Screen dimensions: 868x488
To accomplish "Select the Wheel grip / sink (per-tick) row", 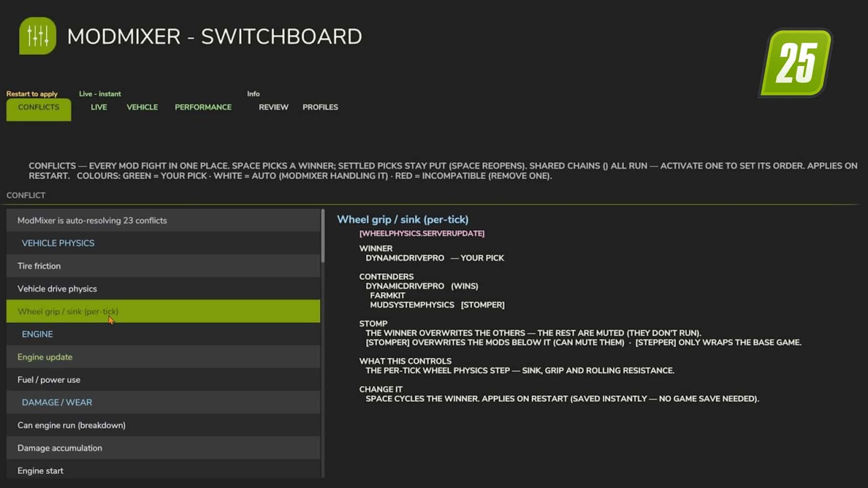I will tap(163, 311).
